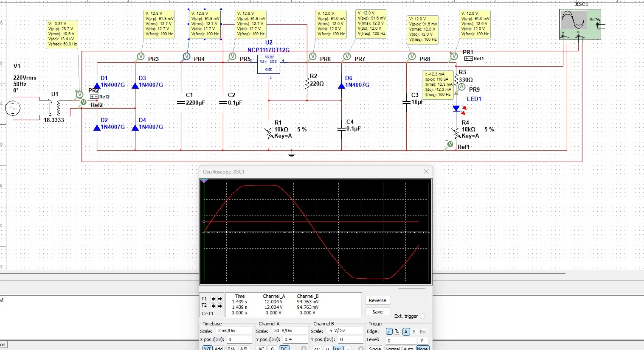Click the PR2 readout showing -3.87 V
Viewport: 644px width, 350px height.
point(62,34)
